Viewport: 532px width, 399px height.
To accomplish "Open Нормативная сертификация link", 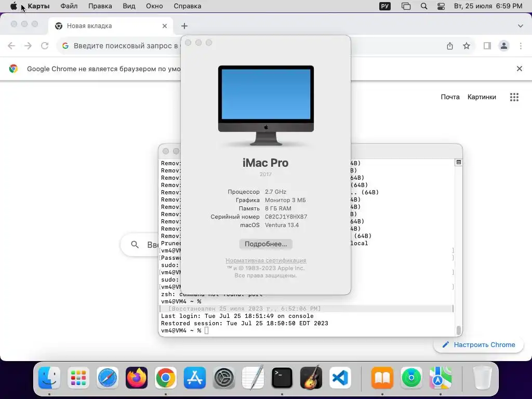I will [265, 260].
